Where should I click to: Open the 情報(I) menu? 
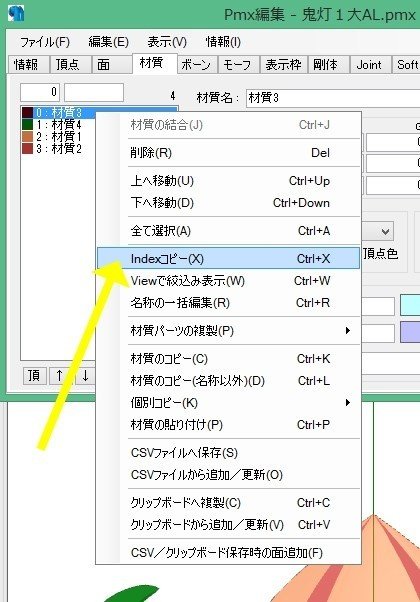click(223, 41)
